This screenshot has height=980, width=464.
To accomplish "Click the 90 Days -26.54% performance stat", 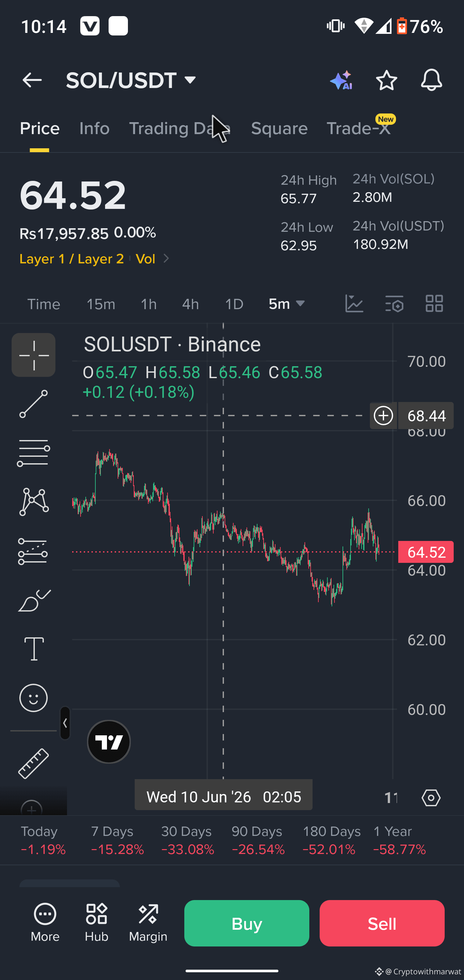I will tap(258, 840).
